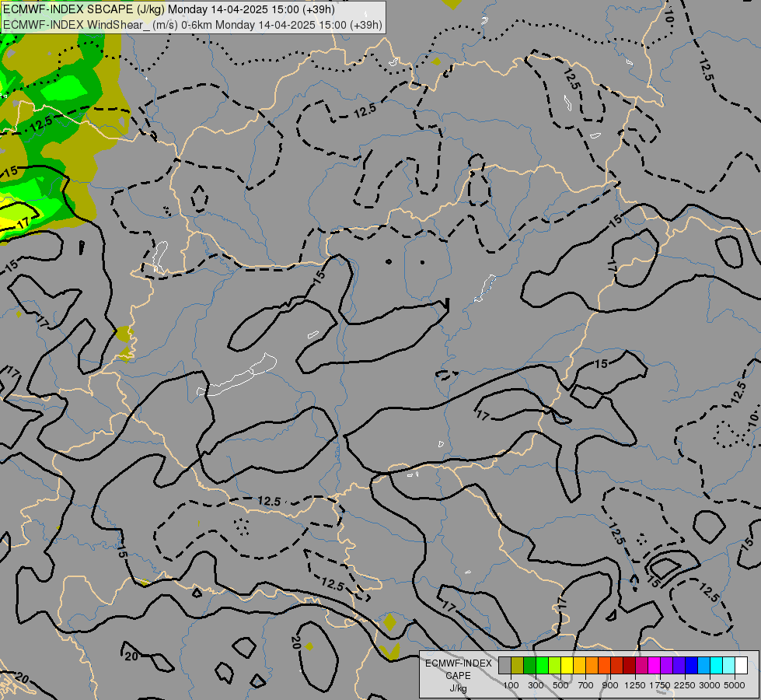The width and height of the screenshot is (761, 700).
Task: Select the white legend swatch
Action: pos(741,665)
